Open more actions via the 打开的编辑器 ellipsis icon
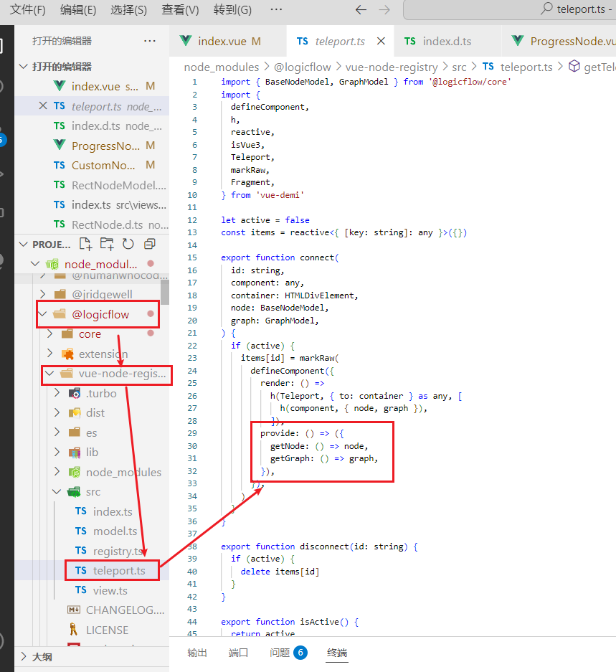616x672 pixels. coord(150,41)
